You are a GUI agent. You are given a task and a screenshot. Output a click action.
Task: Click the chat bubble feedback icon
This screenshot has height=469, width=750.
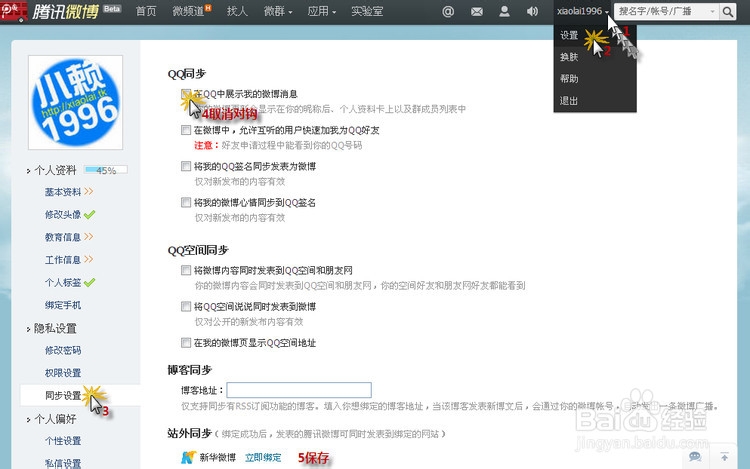pos(695,457)
